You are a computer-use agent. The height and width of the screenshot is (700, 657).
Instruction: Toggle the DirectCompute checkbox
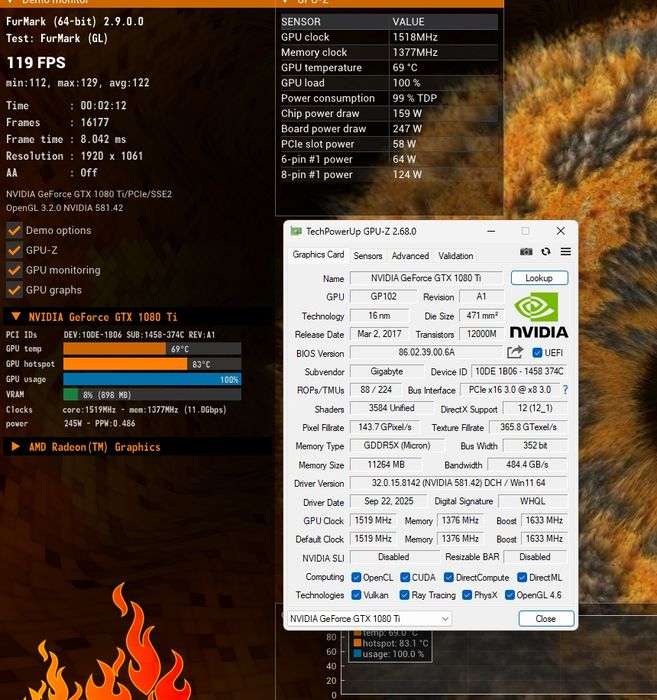click(x=449, y=577)
